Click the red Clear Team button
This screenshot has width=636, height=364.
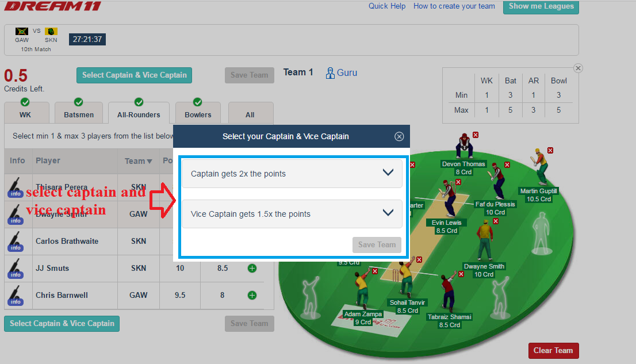553,351
